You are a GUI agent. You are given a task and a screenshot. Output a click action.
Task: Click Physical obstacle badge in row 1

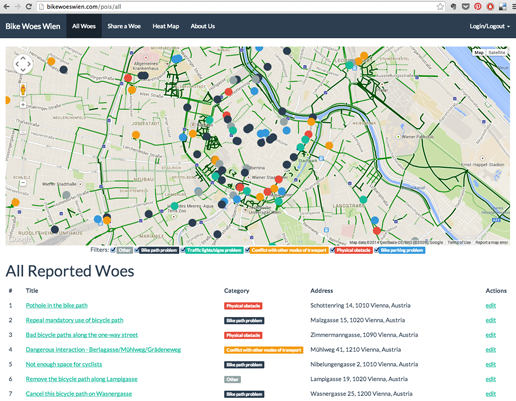(243, 306)
